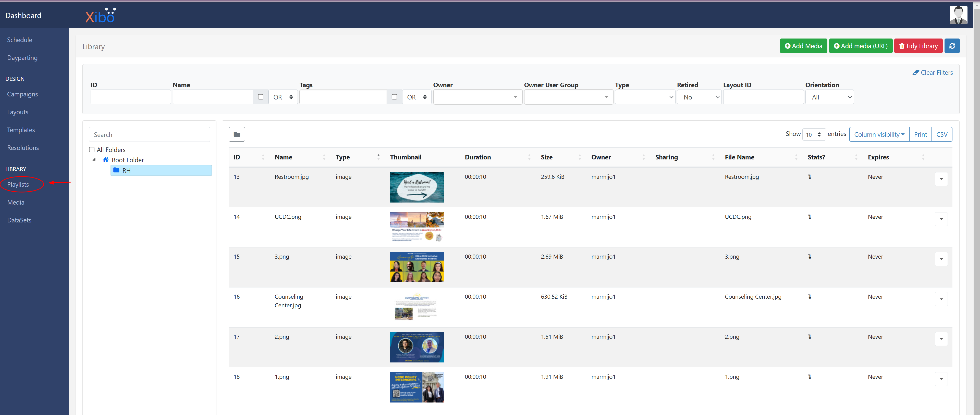Click the stats icon for Restroom.jpg
Screen dimensions: 980x415
point(810,177)
